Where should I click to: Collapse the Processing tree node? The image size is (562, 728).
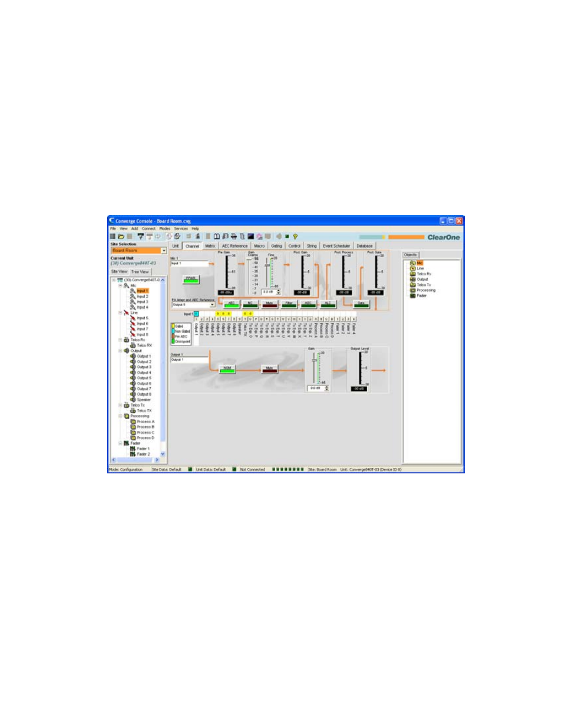click(x=120, y=416)
